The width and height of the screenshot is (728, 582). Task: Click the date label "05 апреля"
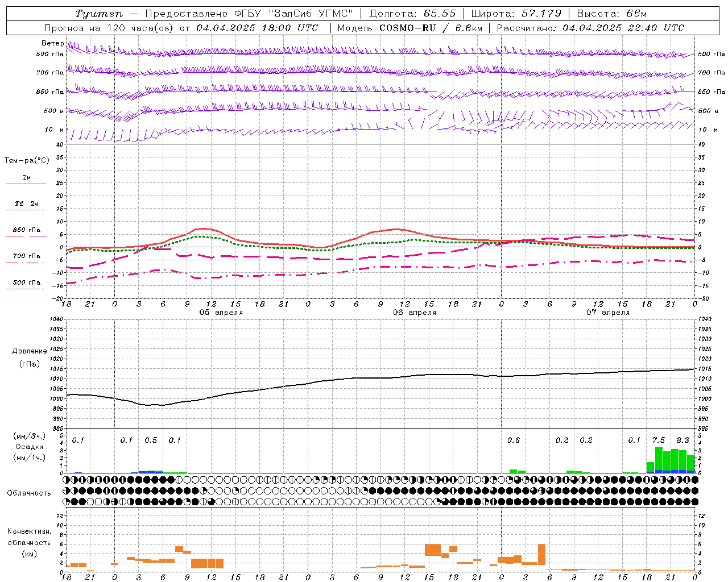point(221,313)
